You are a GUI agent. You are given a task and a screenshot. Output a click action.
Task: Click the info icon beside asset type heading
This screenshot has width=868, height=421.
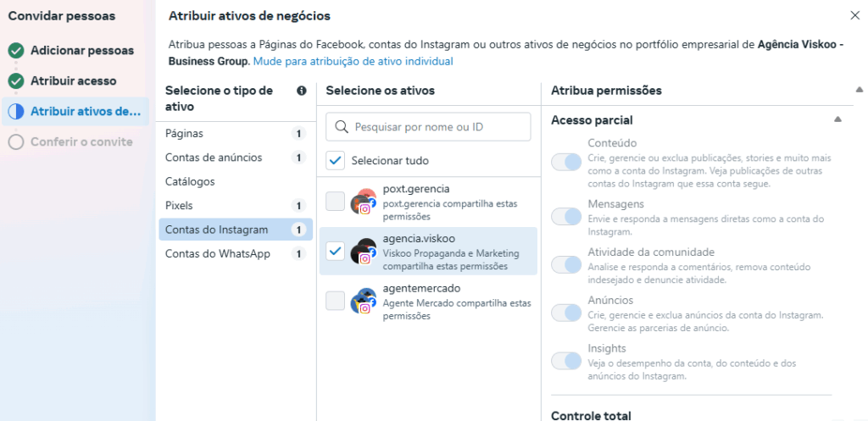[x=302, y=91]
